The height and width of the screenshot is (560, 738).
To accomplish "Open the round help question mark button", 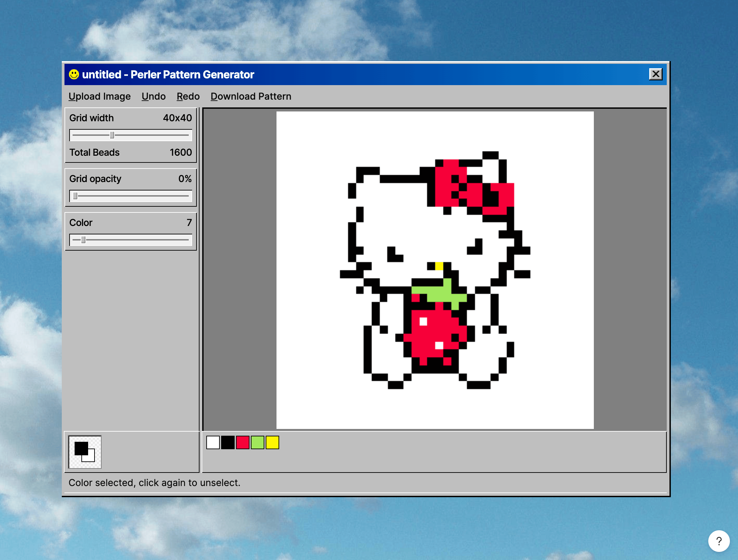I will [719, 541].
